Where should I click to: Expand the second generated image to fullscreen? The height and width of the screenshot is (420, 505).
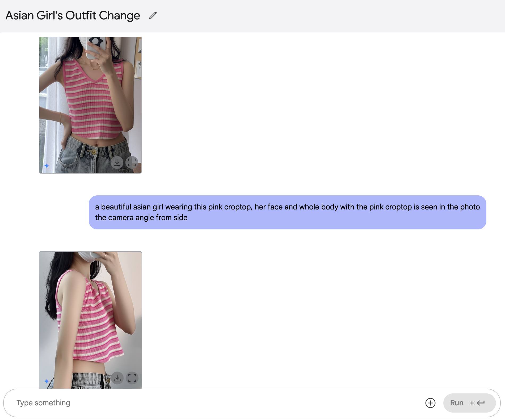tap(132, 378)
